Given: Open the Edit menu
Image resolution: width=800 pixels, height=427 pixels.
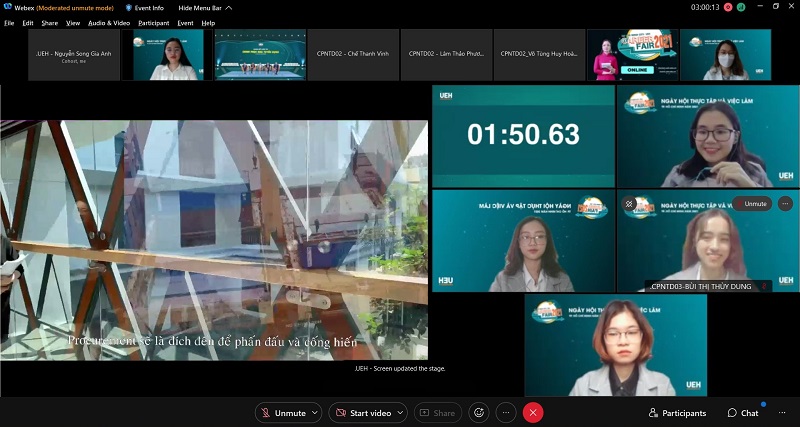Looking at the screenshot, I should point(28,23).
